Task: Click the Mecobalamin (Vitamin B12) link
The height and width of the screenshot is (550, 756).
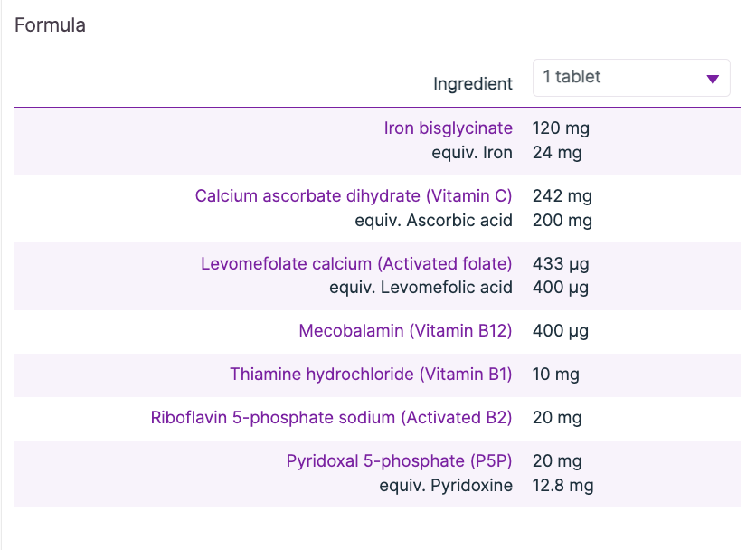Action: [405, 331]
